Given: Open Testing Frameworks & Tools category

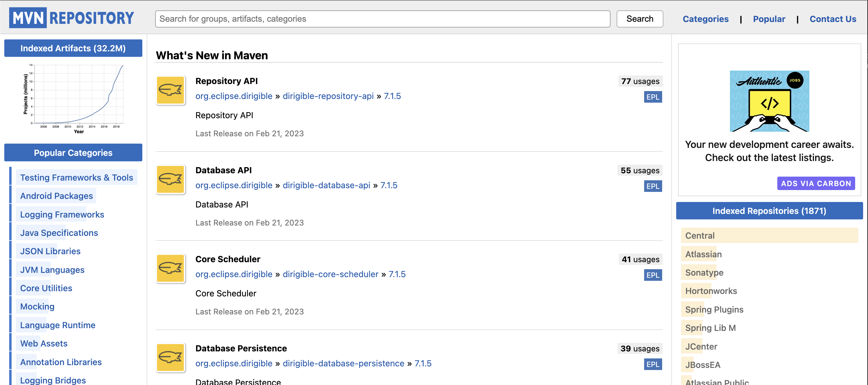Looking at the screenshot, I should pos(76,177).
